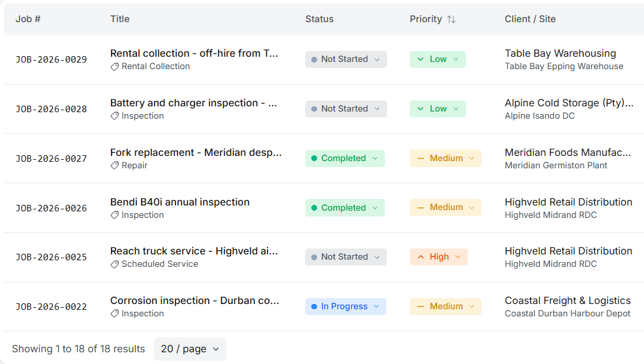Open Not Started status for JOB-2026-0025
The width and height of the screenshot is (644, 364).
click(x=346, y=257)
